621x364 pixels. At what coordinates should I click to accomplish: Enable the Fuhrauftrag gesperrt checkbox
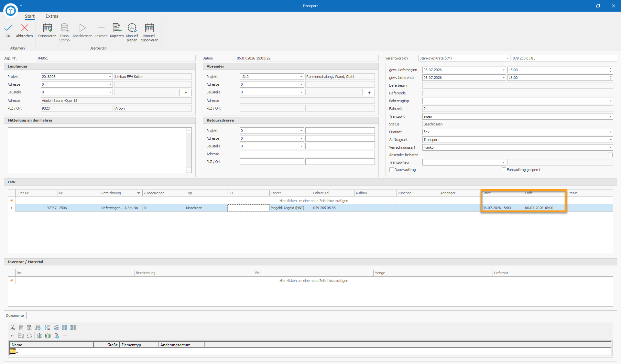tap(504, 170)
